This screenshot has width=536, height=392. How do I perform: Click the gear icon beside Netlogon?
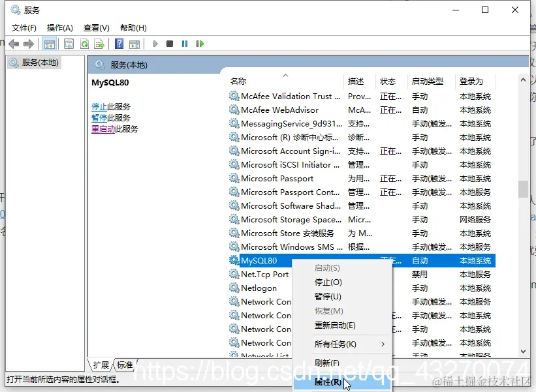tap(234, 288)
